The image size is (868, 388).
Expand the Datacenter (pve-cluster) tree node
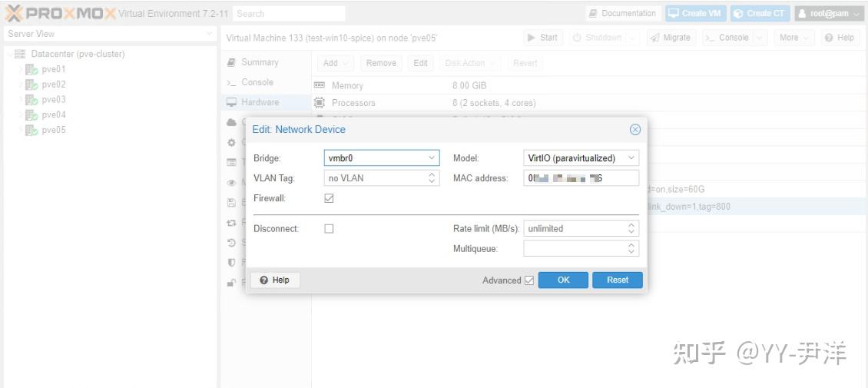coord(9,55)
